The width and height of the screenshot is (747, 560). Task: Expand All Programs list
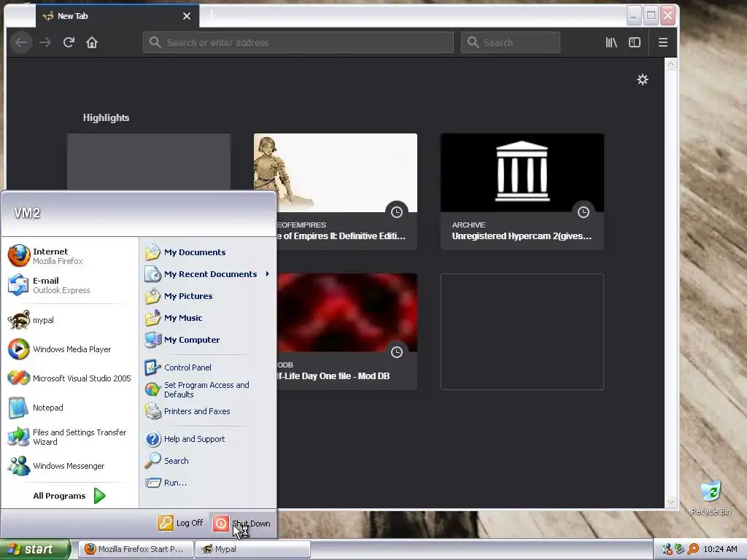pyautogui.click(x=69, y=496)
